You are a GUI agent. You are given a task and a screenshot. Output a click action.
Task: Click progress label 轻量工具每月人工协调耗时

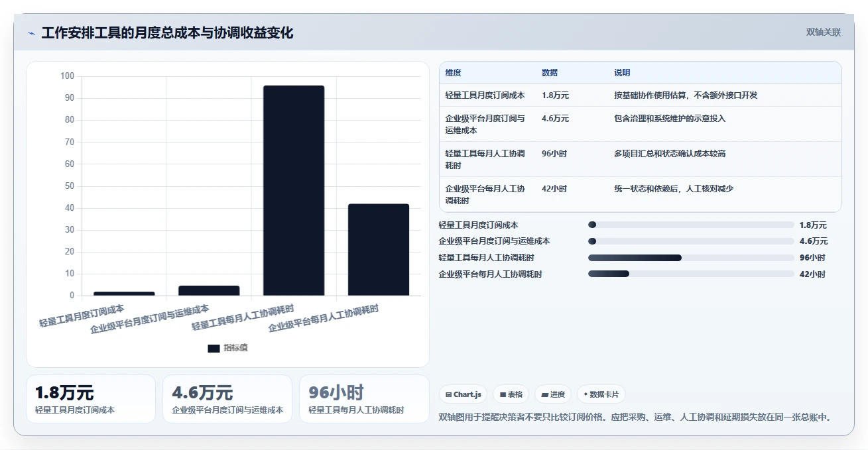click(487, 258)
